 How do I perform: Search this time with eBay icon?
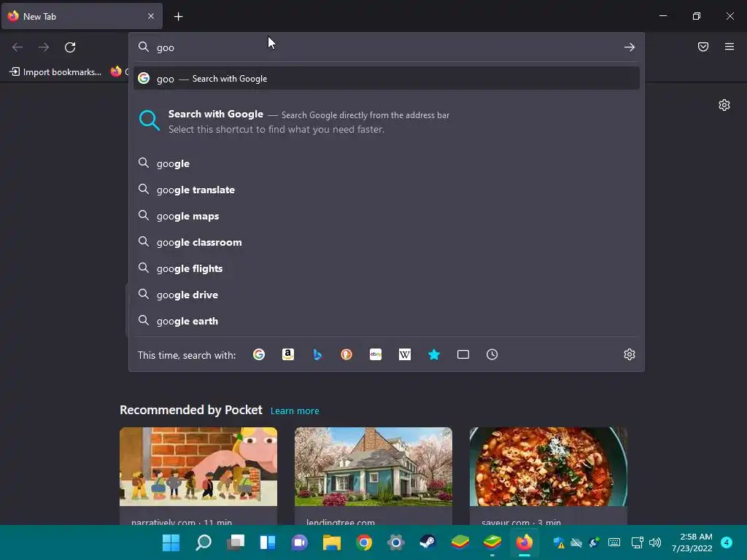[x=376, y=354]
